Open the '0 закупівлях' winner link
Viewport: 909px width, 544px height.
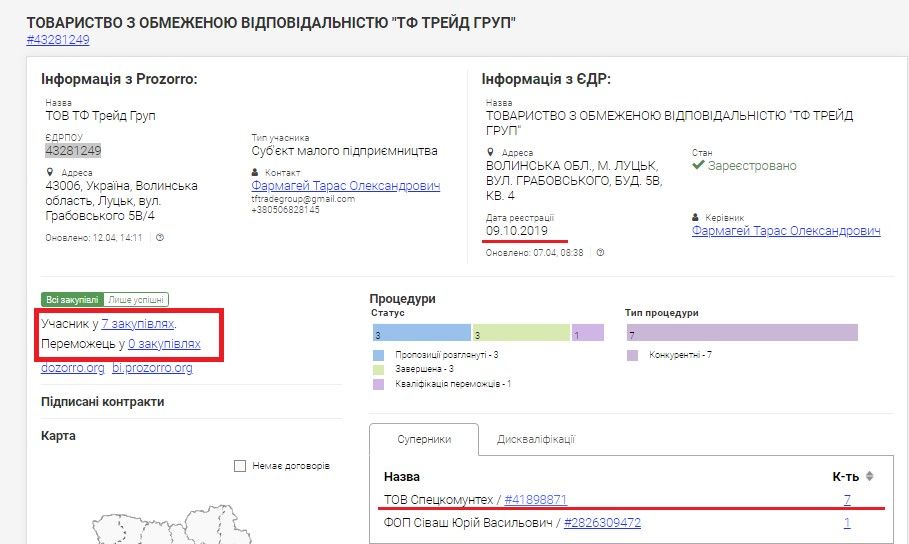coord(164,344)
